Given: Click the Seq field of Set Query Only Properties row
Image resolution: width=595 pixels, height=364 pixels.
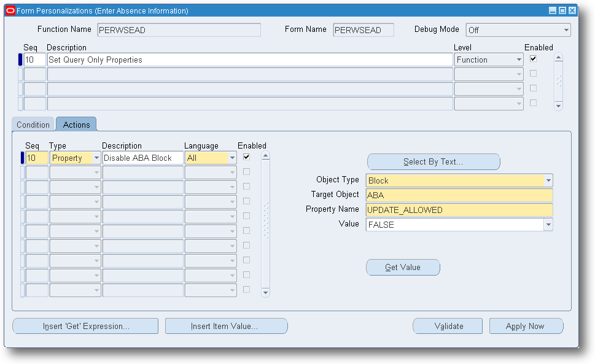Looking at the screenshot, I should click(34, 60).
